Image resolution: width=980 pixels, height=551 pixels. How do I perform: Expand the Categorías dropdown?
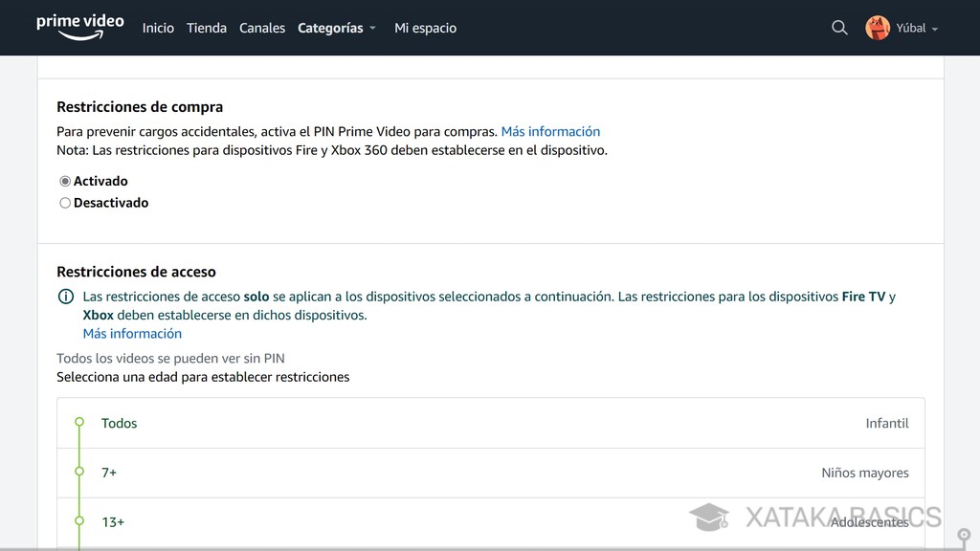click(336, 28)
